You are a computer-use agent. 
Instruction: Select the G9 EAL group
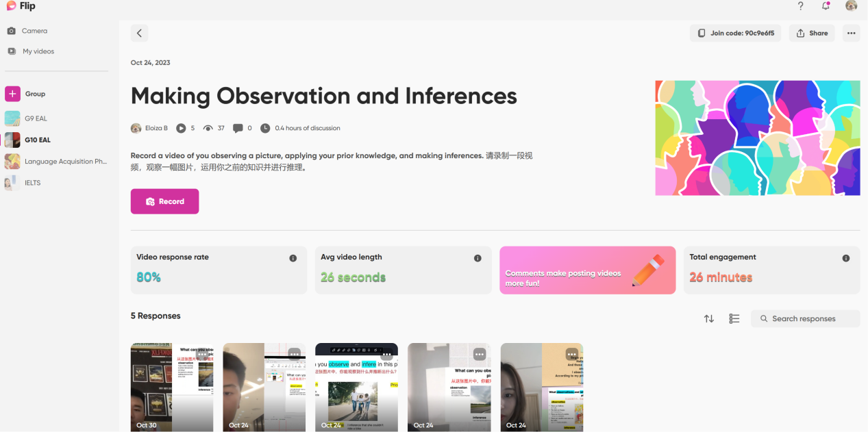coord(36,118)
